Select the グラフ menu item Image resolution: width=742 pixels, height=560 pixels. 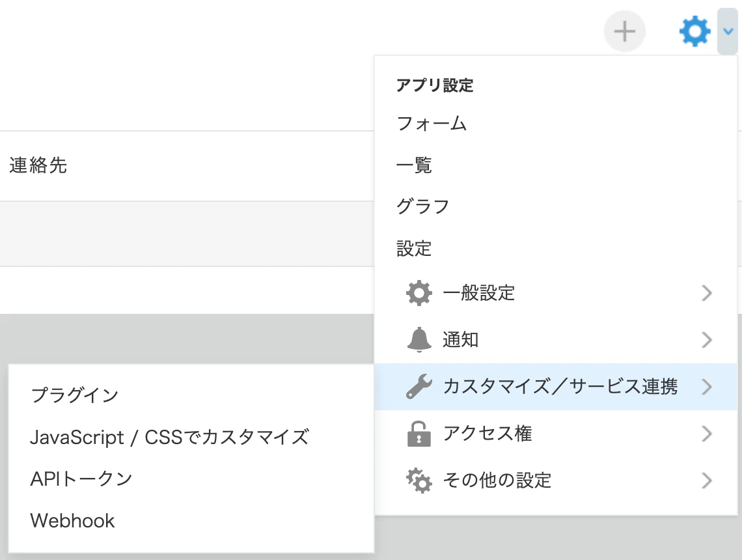click(422, 206)
